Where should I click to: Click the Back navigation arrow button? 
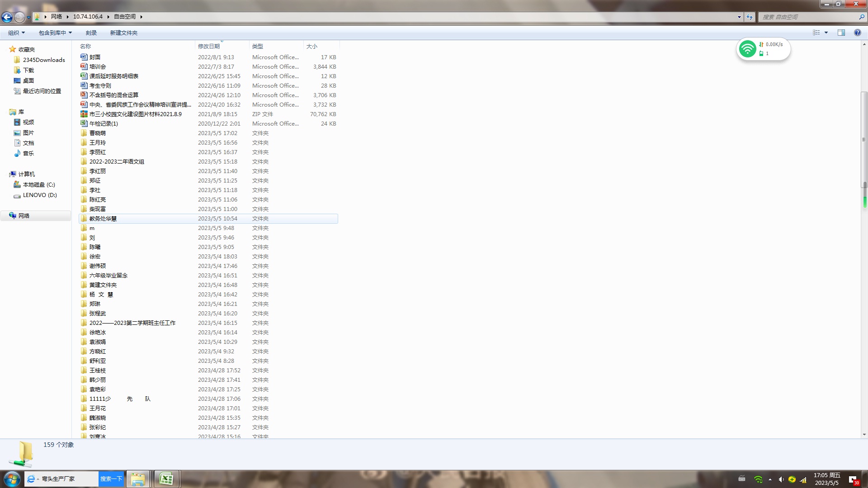pos(7,17)
